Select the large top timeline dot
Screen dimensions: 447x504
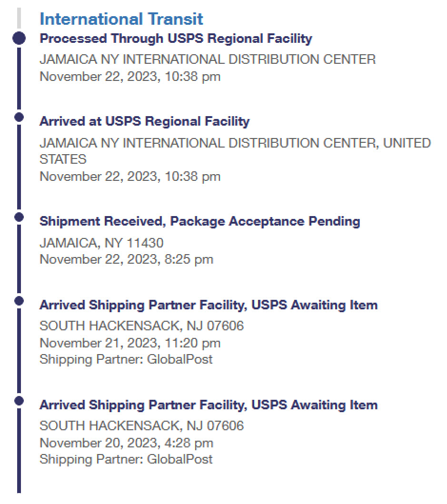click(x=19, y=38)
